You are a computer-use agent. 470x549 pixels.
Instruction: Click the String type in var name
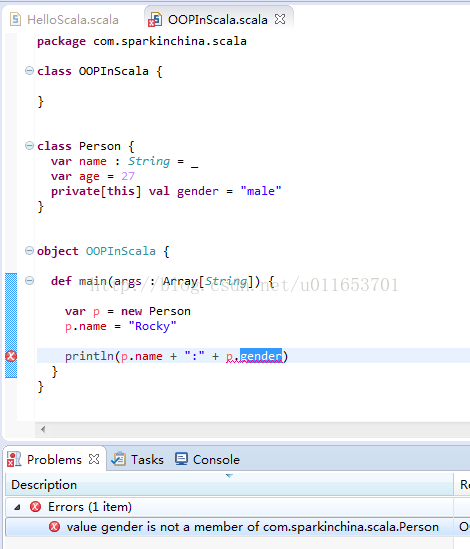click(149, 161)
